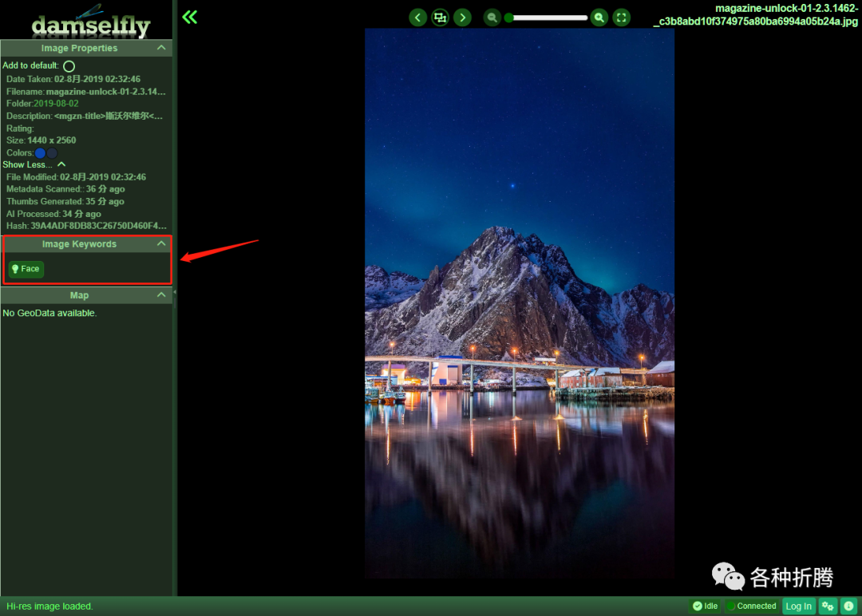862x616 pixels.
Task: Click the Connected status indicator
Action: [752, 606]
